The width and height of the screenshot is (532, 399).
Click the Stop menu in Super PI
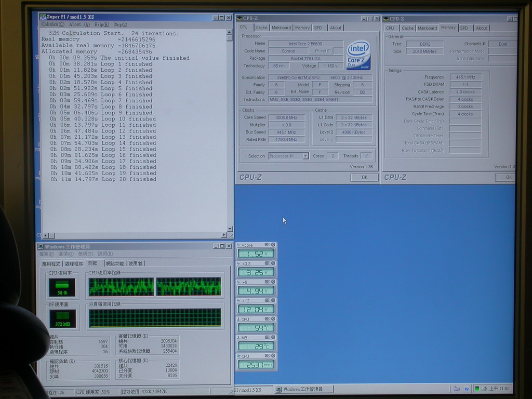(x=120, y=25)
